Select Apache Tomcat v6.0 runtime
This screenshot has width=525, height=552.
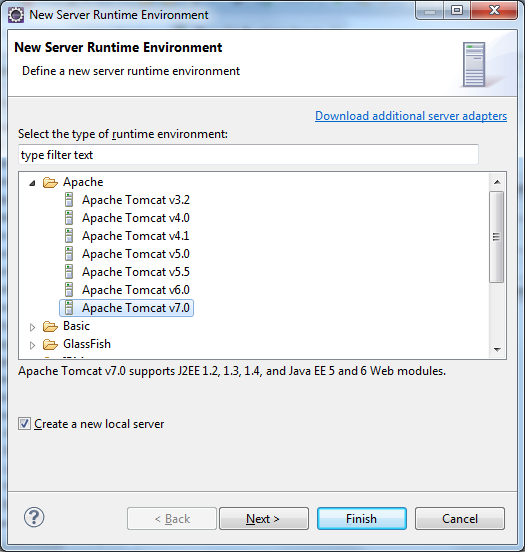136,290
